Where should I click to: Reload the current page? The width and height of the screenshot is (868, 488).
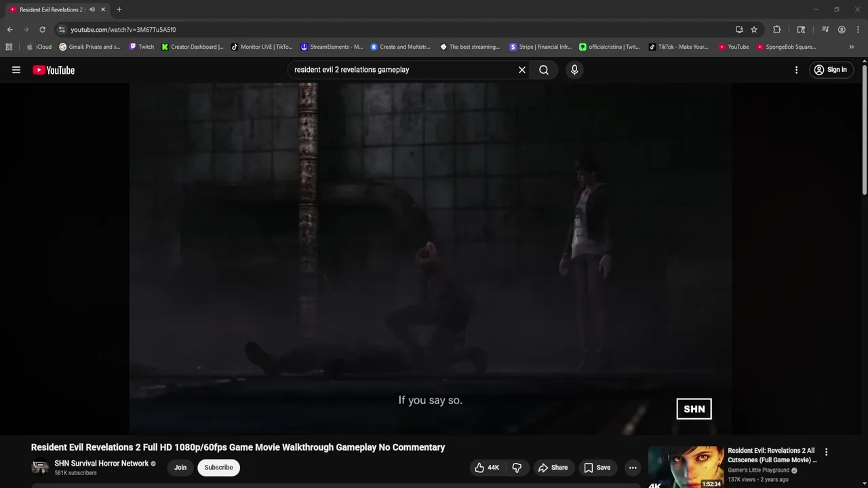click(x=42, y=30)
